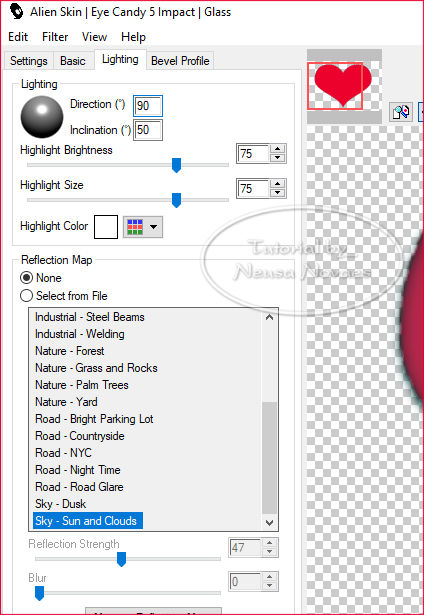Image resolution: width=424 pixels, height=615 pixels.
Task: Click the Reflection Strength value field
Action: (x=245, y=548)
